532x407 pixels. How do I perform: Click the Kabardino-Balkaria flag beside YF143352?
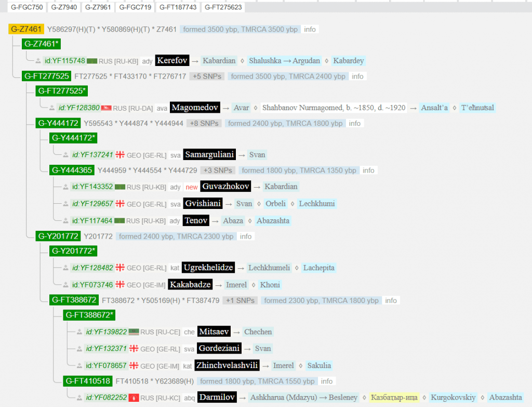119,187
